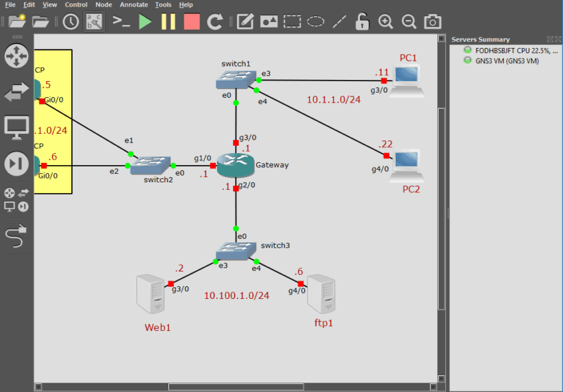This screenshot has width=563, height=392.
Task: Reload all devices using the circular arrow icon
Action: pyautogui.click(x=214, y=21)
